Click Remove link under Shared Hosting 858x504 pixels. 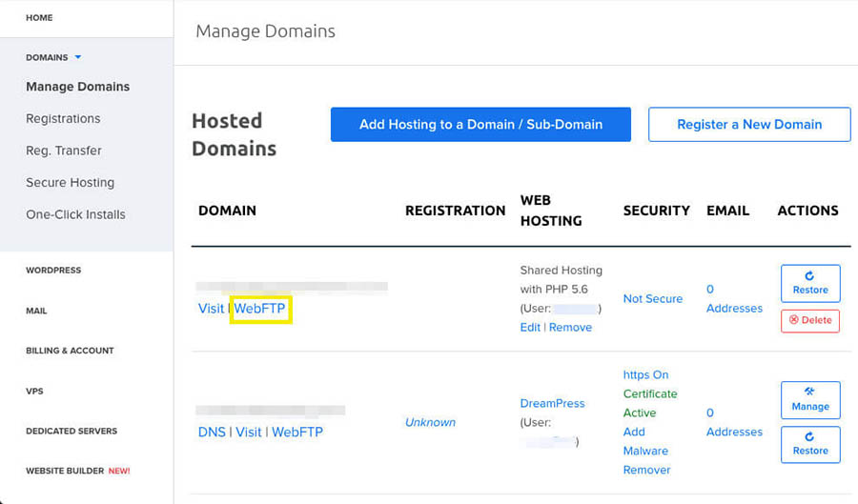[570, 328]
